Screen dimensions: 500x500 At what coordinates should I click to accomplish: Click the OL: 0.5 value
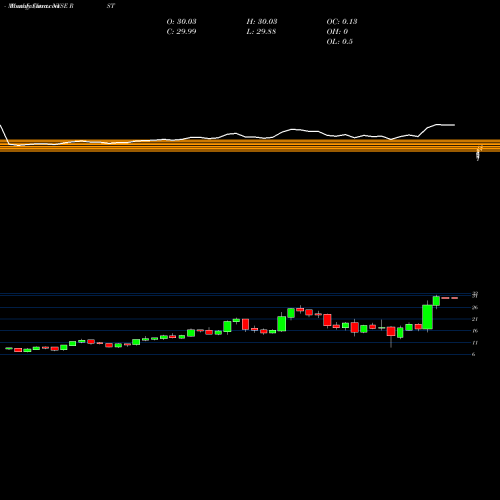[339, 42]
